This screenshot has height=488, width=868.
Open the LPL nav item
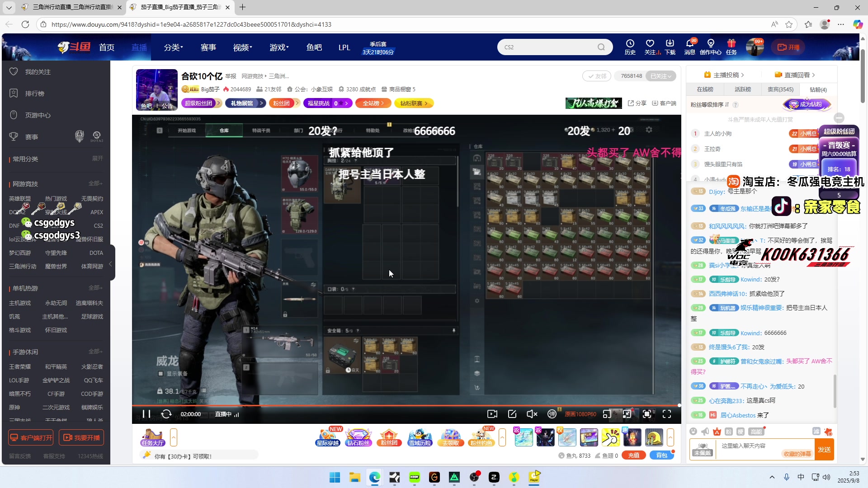pos(344,47)
